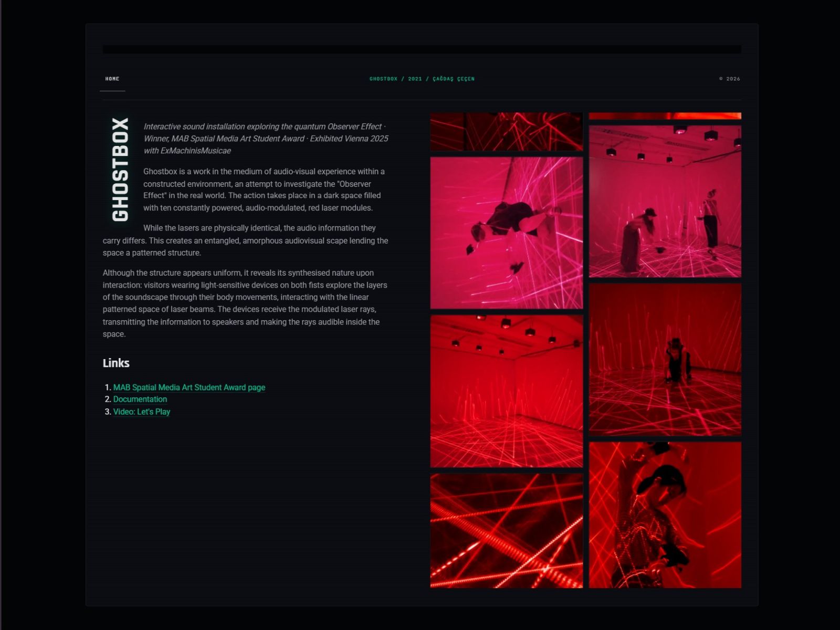Click the italic summary mentioning ExMachinisMusicae

(x=266, y=139)
